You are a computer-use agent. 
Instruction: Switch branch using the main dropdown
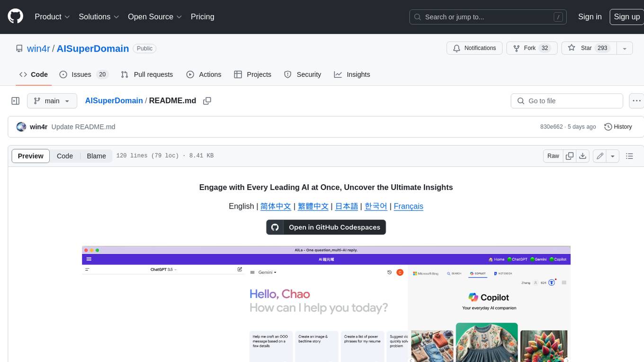52,101
